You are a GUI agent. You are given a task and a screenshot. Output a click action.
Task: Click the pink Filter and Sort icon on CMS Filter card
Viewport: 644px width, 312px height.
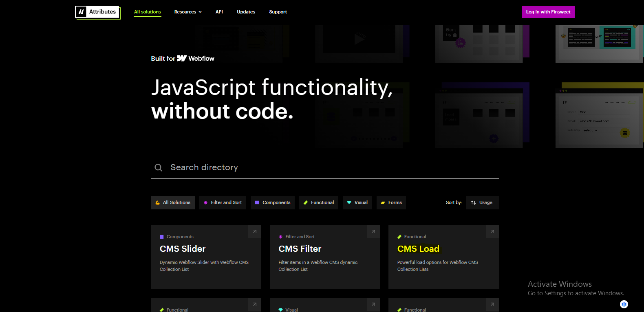click(x=280, y=237)
